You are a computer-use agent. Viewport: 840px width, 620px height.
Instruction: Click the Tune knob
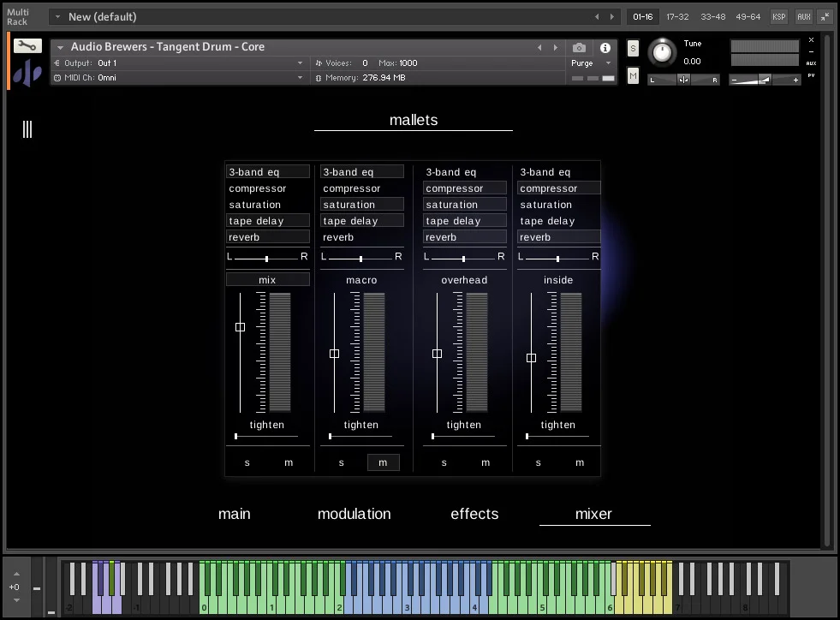662,53
